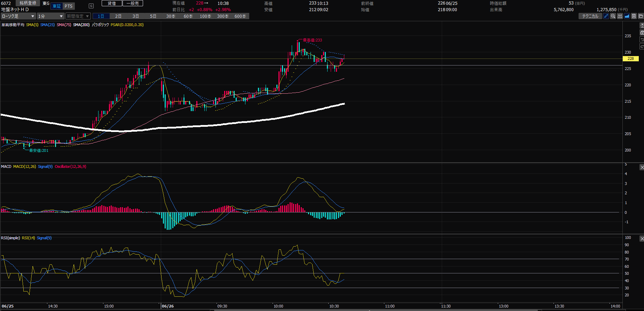Click the 一般売 button

(133, 3)
